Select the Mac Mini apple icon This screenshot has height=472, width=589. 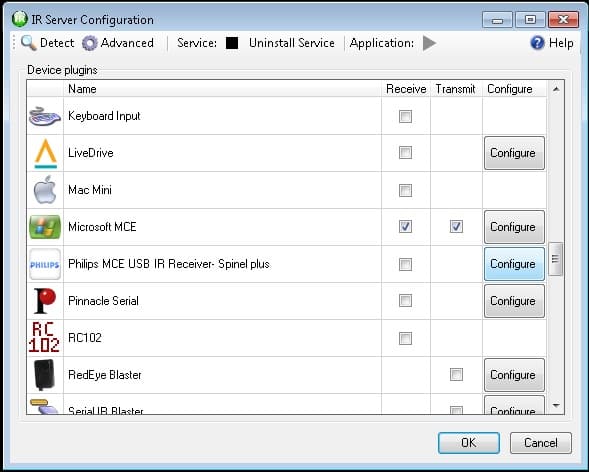point(45,190)
